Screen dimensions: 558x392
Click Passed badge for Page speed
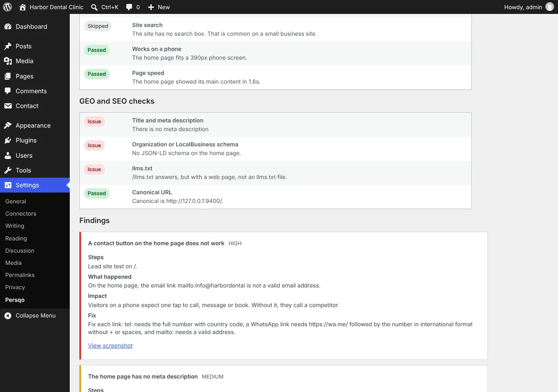click(x=97, y=74)
